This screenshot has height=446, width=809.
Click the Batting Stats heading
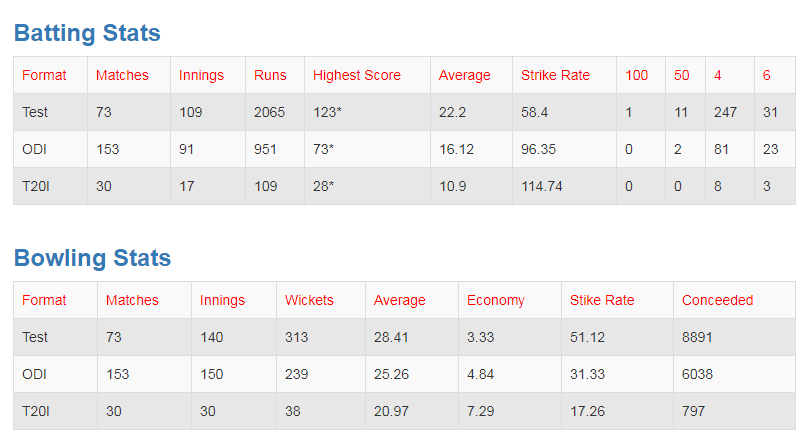pyautogui.click(x=87, y=33)
